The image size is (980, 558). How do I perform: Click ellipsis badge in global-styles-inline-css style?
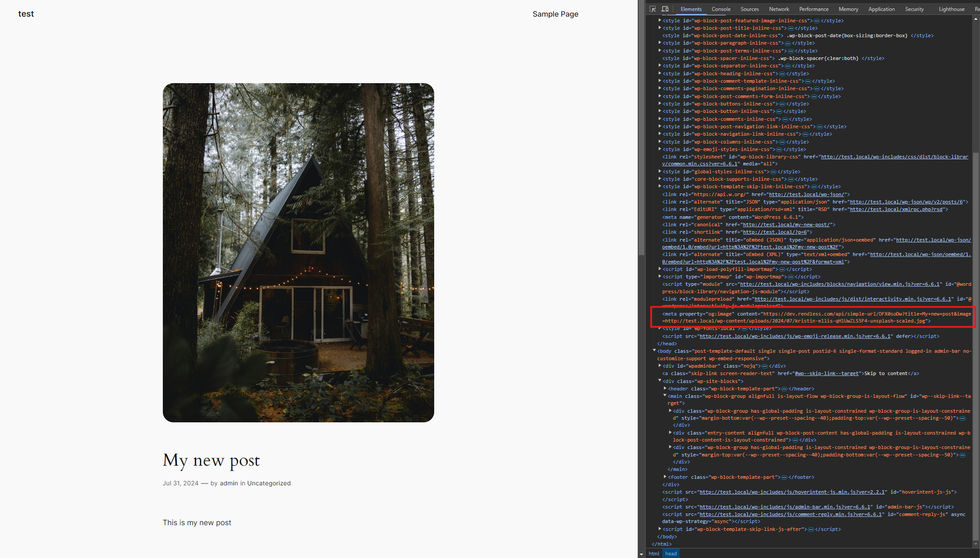(x=773, y=172)
